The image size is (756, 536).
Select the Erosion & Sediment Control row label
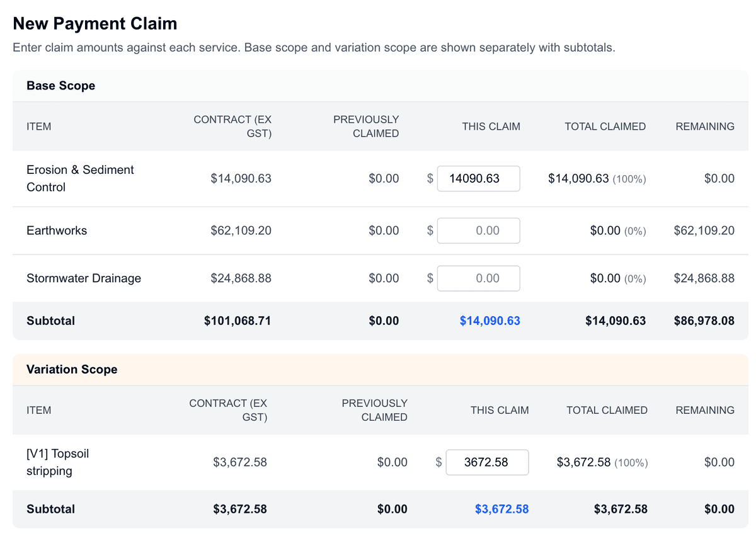click(x=80, y=178)
